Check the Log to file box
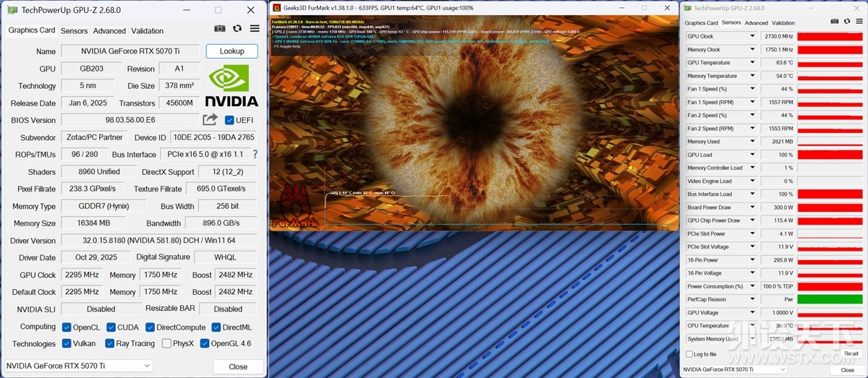868x378 pixels. [x=689, y=354]
